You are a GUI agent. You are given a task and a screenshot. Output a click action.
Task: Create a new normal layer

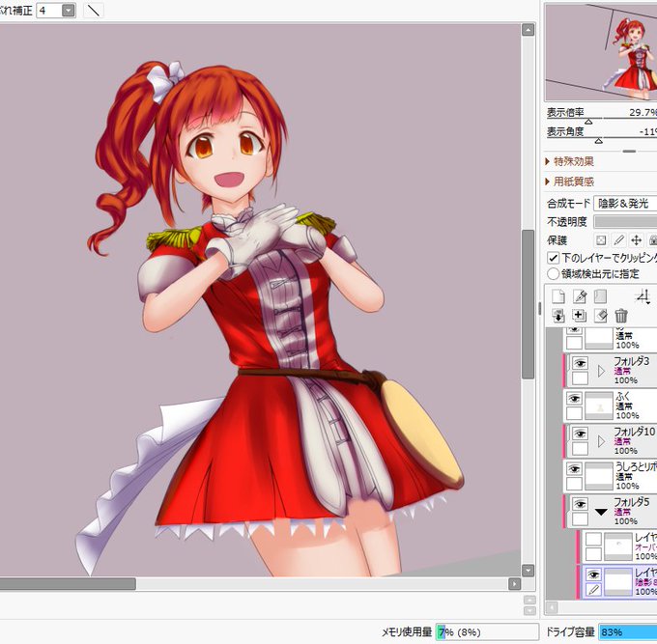tap(558, 296)
